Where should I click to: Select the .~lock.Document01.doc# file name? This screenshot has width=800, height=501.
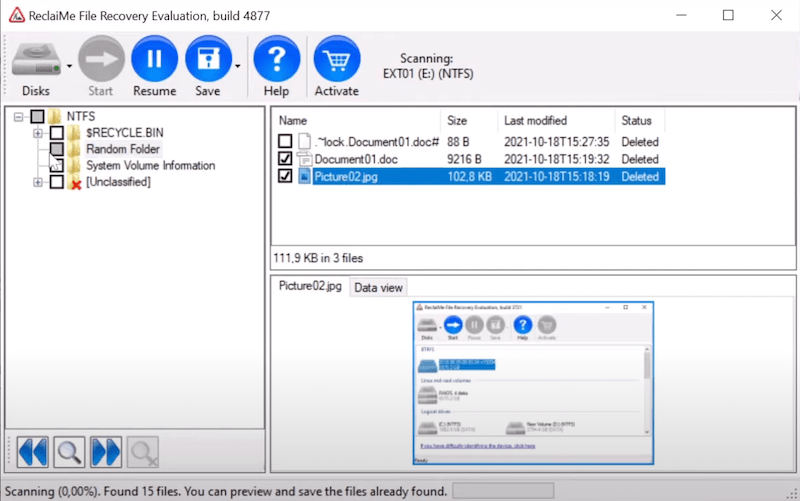(377, 142)
